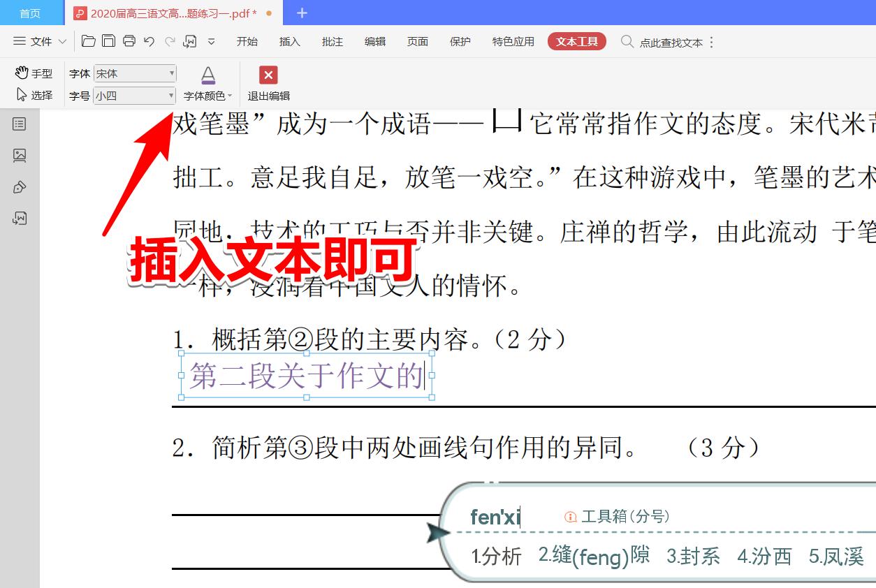
Task: Print the PDF using the printer icon
Action: 129,41
